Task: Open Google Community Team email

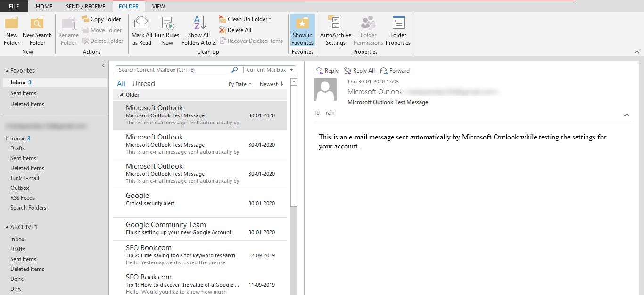Action: tap(200, 229)
